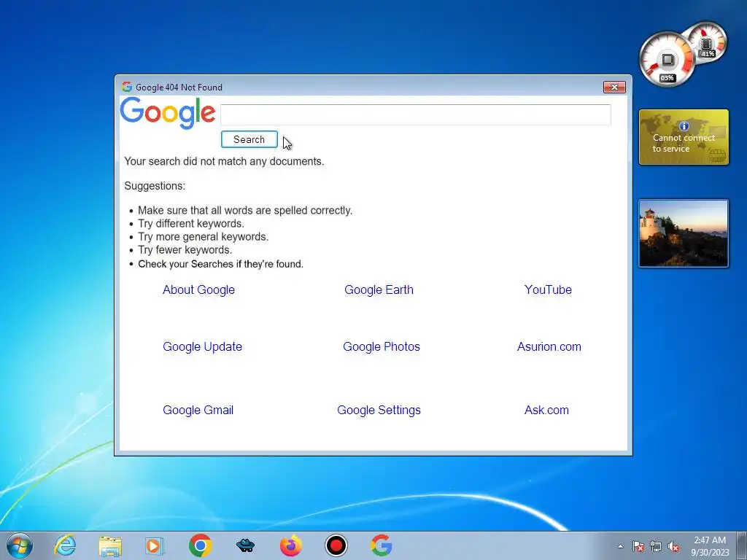Visit the Asurion.com link

tap(549, 346)
